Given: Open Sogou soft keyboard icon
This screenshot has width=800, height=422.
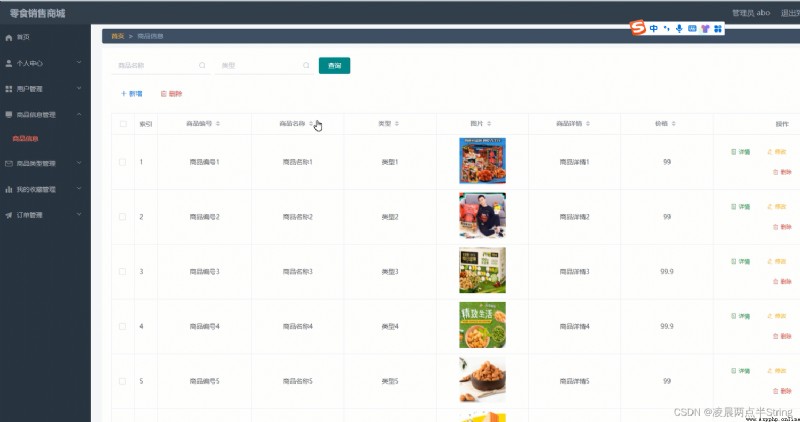Looking at the screenshot, I should tap(692, 29).
